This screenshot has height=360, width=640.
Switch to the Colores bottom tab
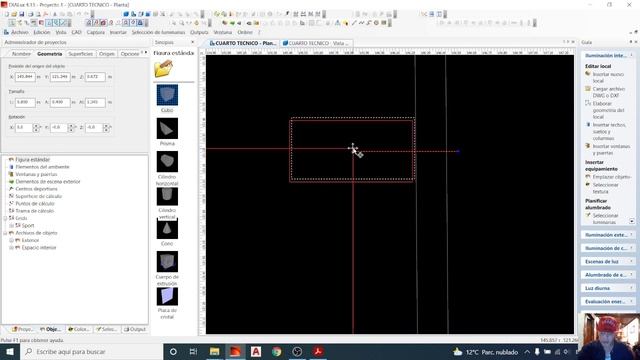click(79, 329)
